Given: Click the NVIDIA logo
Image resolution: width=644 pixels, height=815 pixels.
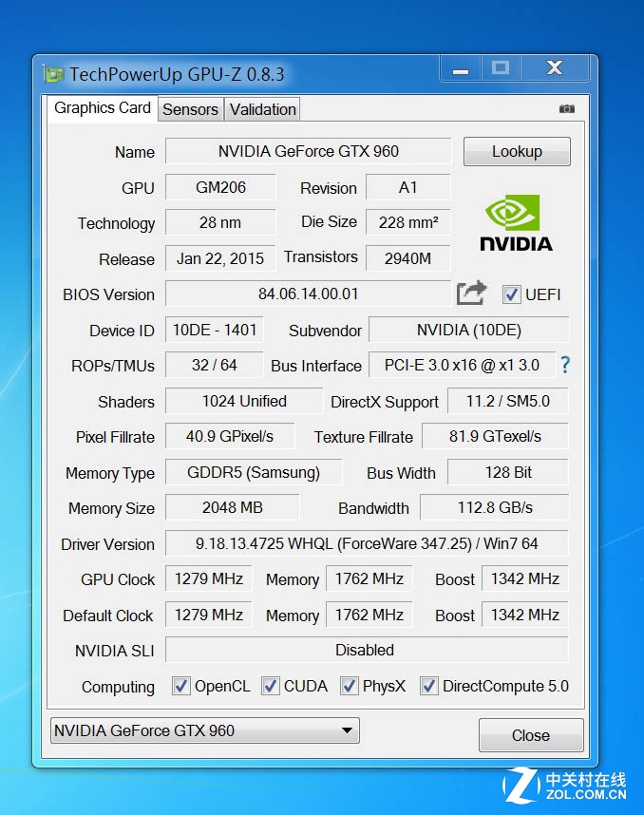Looking at the screenshot, I should pos(516,223).
